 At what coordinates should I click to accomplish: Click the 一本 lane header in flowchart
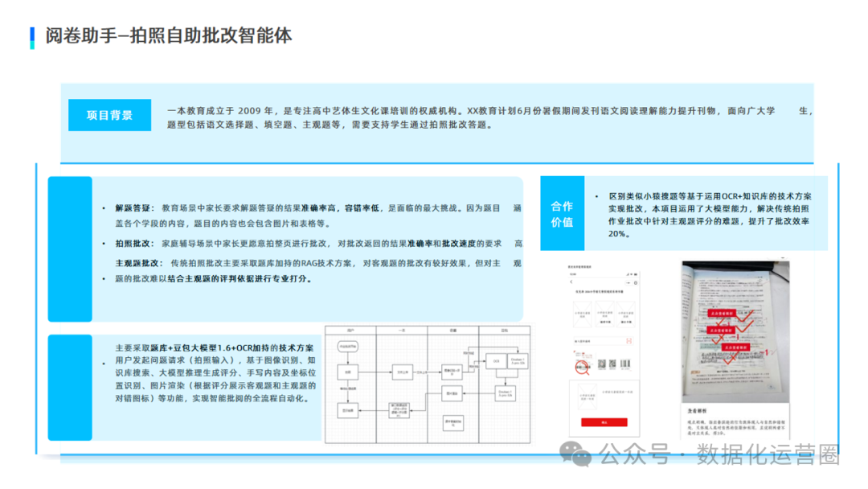402,330
